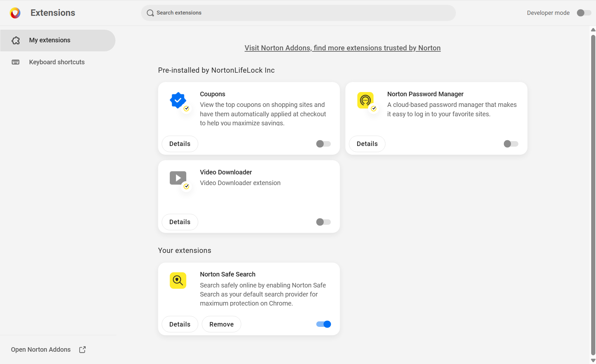This screenshot has height=364, width=596.
Task: Click the 'Your extensions' heading
Action: click(185, 251)
